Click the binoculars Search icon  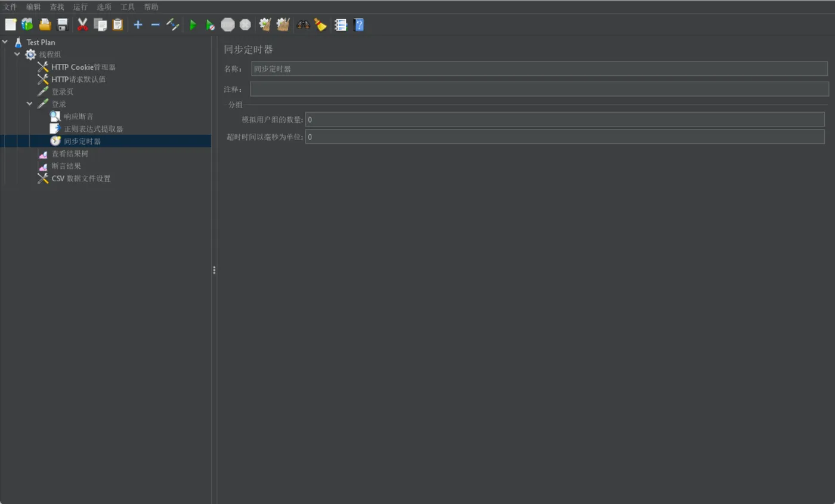pos(304,24)
